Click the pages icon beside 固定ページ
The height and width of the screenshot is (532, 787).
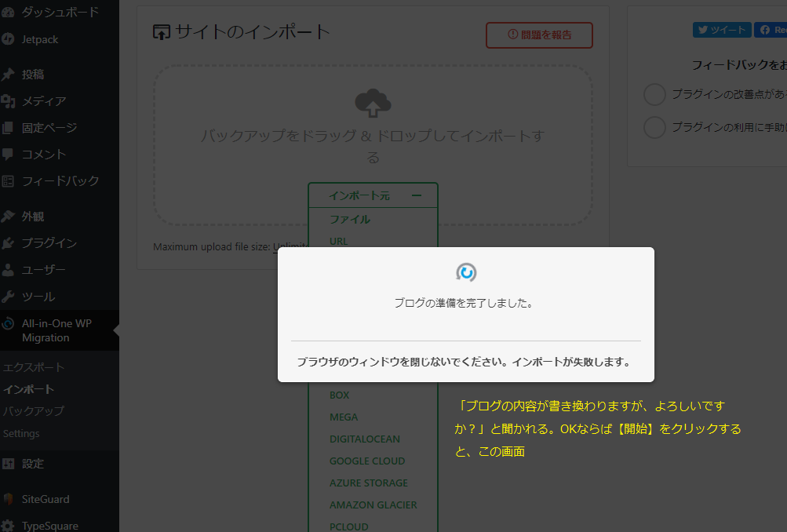(x=8, y=128)
